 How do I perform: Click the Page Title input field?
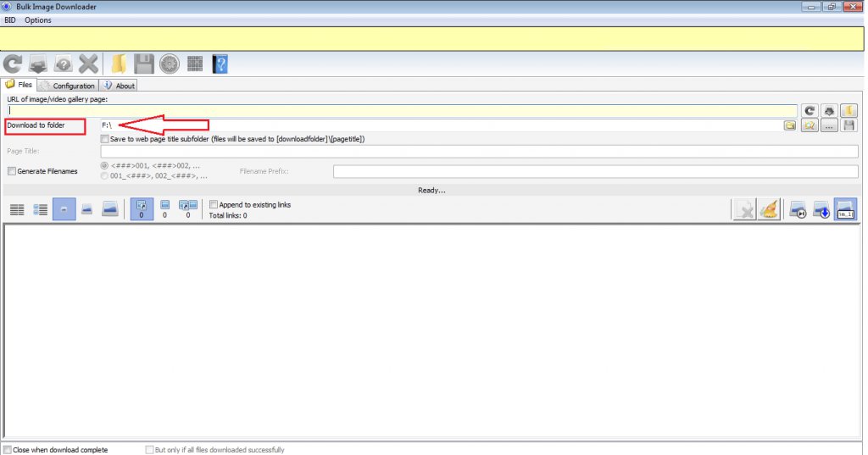click(479, 151)
